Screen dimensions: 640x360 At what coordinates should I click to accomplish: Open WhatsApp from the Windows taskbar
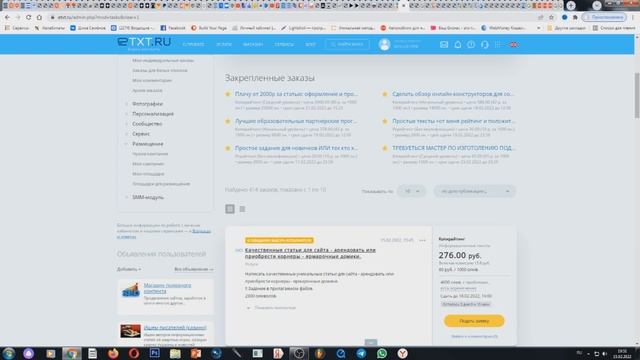click(382, 353)
